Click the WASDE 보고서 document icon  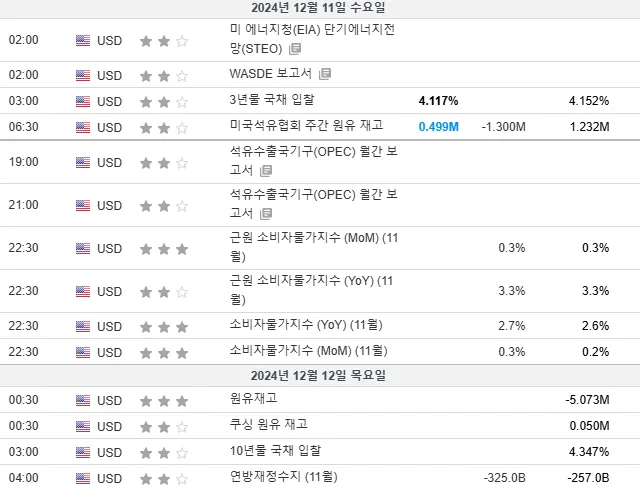tap(325, 74)
